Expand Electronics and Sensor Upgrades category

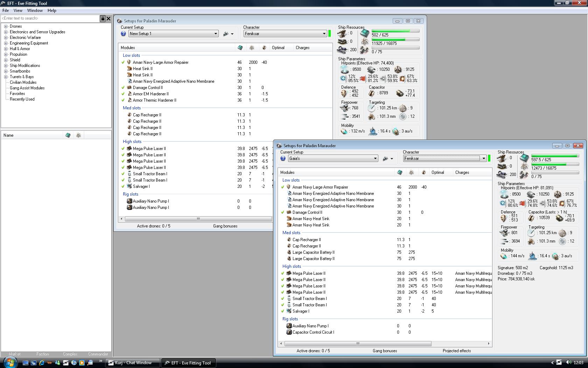6,32
